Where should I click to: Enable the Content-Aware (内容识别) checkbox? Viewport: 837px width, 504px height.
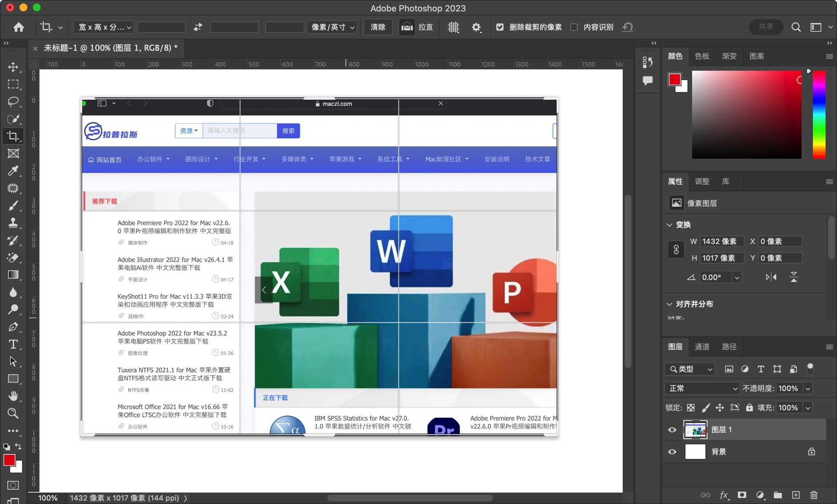574,27
